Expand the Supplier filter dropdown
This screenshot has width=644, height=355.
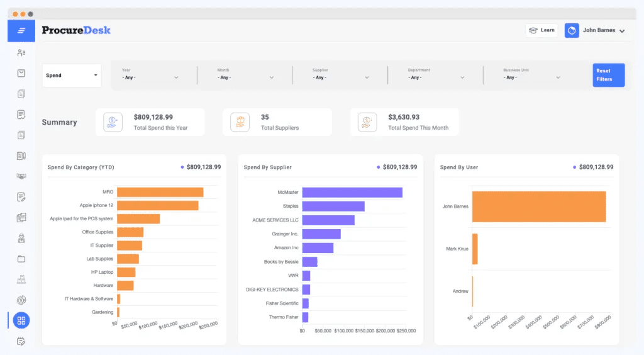click(x=341, y=77)
